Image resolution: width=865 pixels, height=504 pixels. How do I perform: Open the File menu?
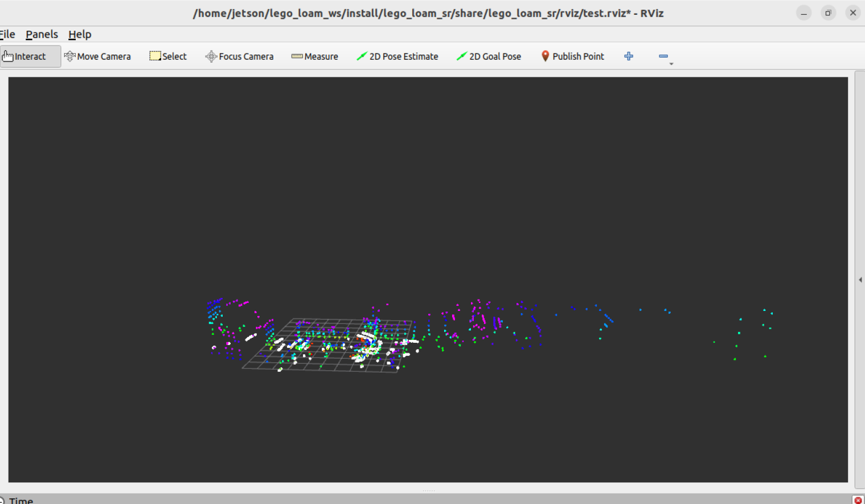pyautogui.click(x=7, y=34)
